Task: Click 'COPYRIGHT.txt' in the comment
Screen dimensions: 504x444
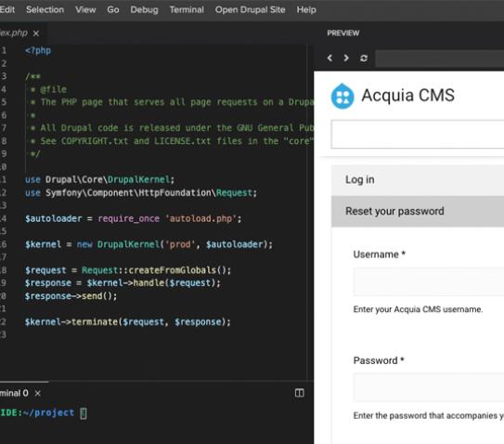Action: pyautogui.click(x=95, y=141)
